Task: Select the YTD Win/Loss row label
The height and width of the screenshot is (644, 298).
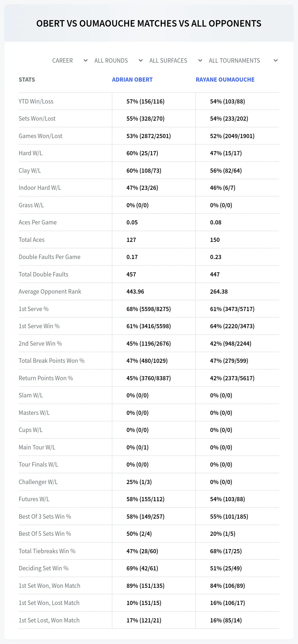Action: (36, 101)
